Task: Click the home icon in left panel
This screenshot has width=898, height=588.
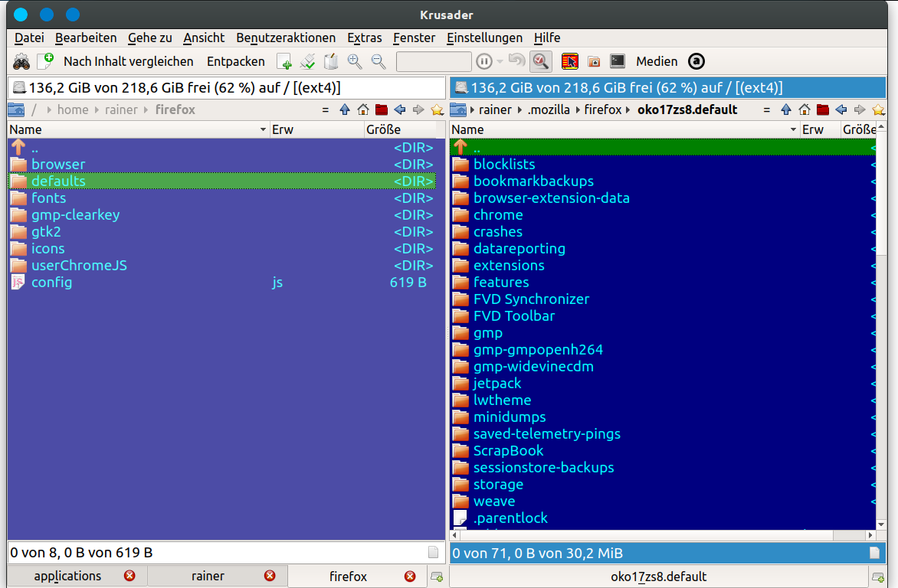Action: 363,109
